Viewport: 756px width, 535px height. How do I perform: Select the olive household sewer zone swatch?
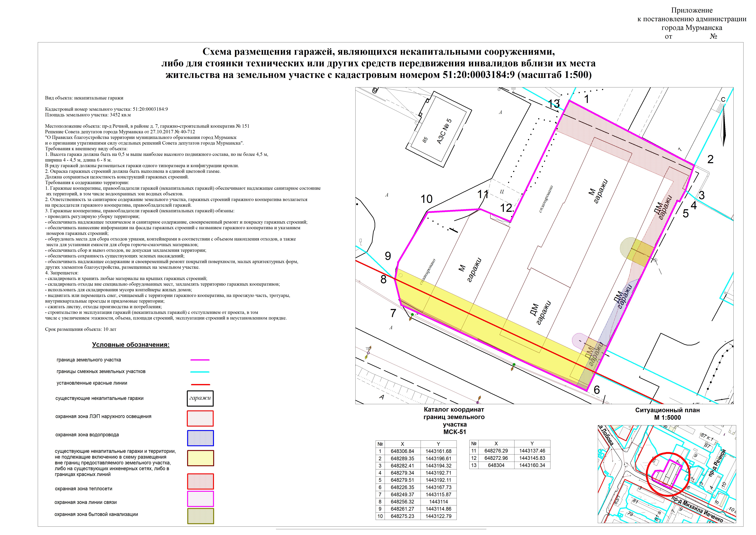point(200,516)
